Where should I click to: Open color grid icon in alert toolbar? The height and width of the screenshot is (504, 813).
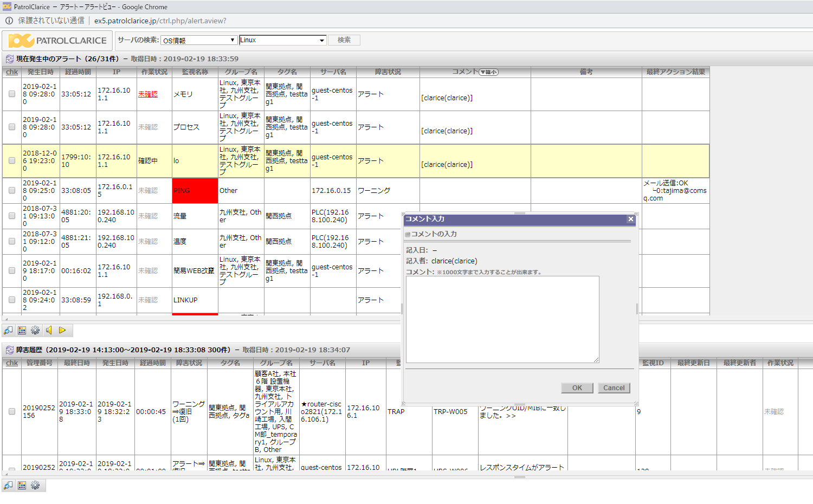pyautogui.click(x=22, y=331)
